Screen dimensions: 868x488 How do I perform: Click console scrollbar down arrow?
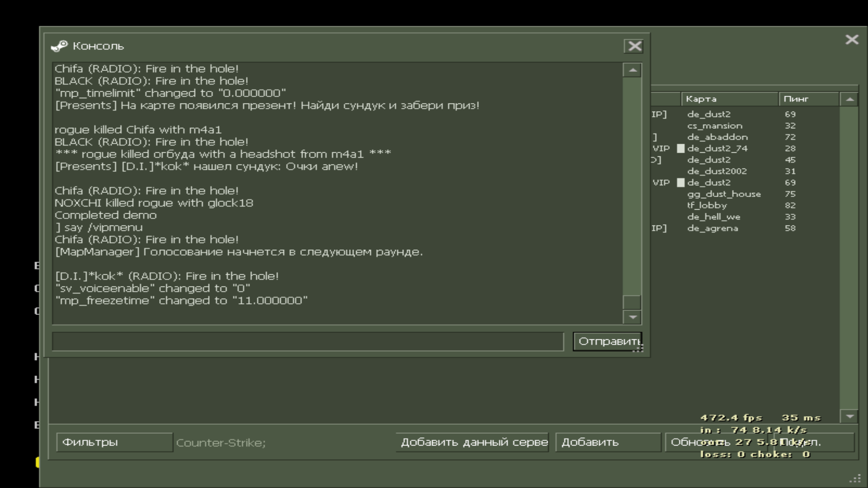[x=632, y=317]
